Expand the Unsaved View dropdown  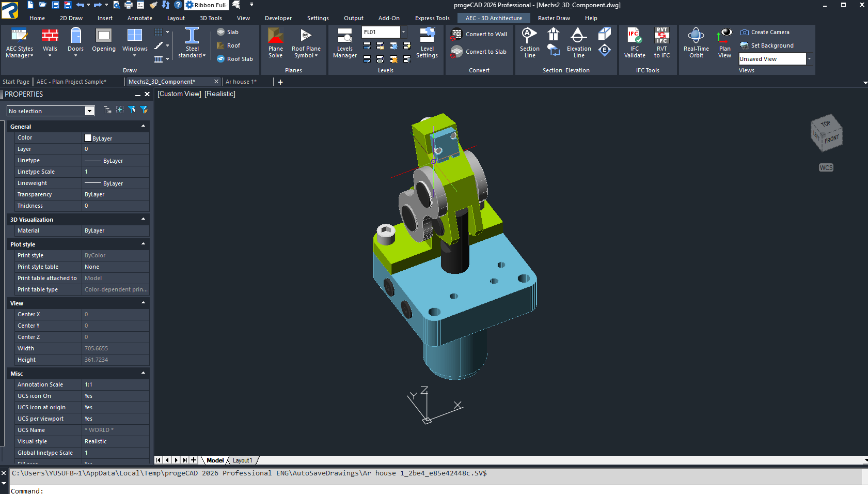point(809,59)
